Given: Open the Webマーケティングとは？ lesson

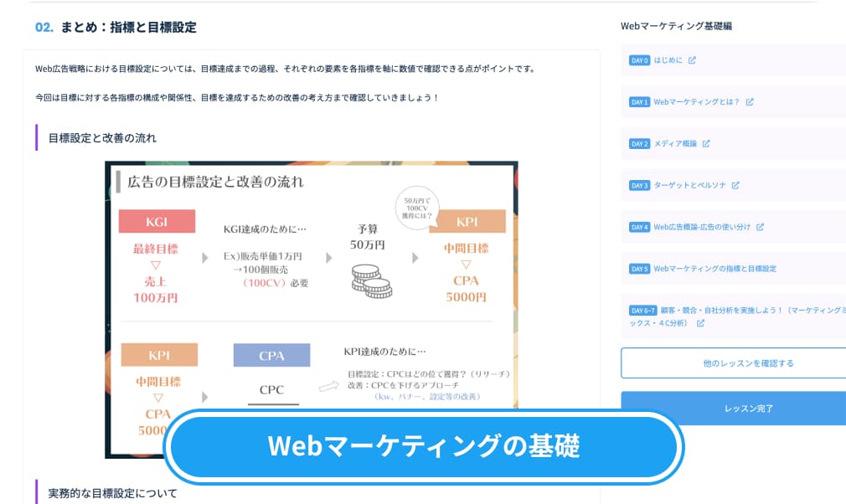Looking at the screenshot, I should [697, 102].
